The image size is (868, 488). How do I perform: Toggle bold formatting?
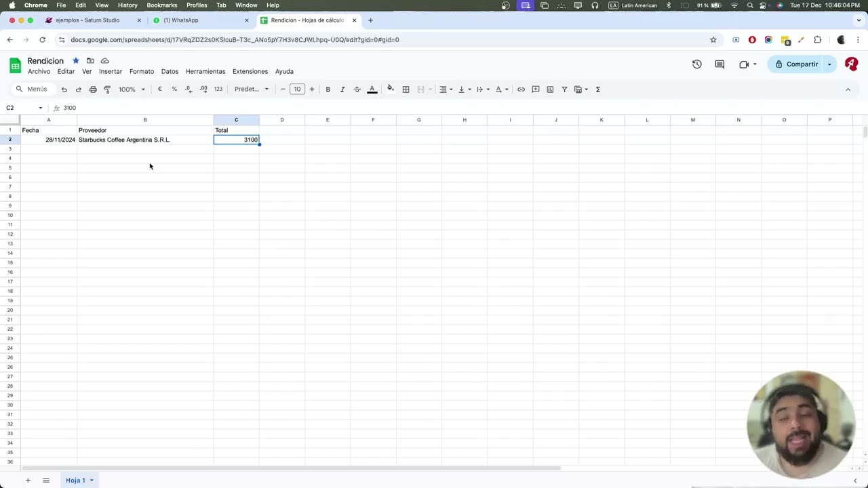[328, 89]
